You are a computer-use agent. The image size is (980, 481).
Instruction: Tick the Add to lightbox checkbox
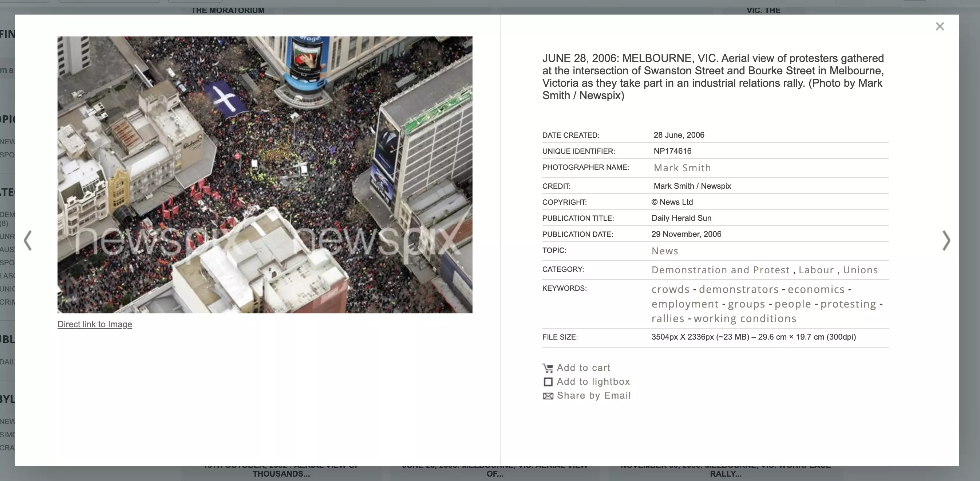click(548, 382)
